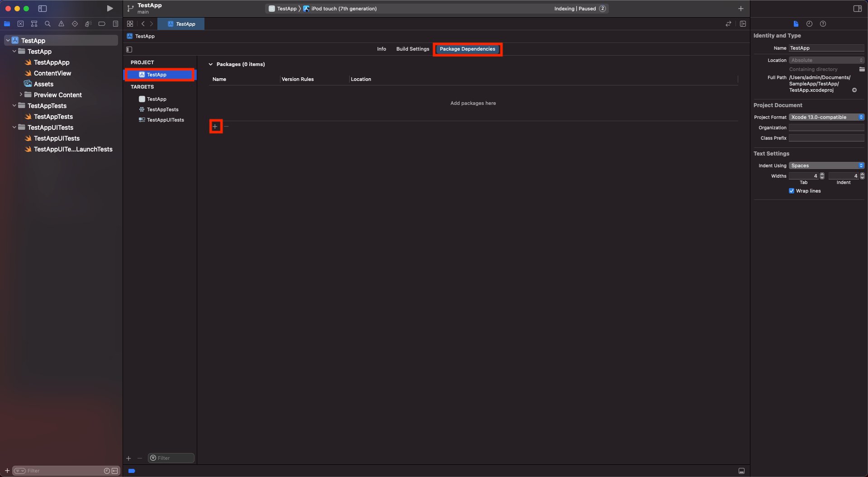This screenshot has width=868, height=477.
Task: Collapse the Packages section
Action: (x=210, y=64)
